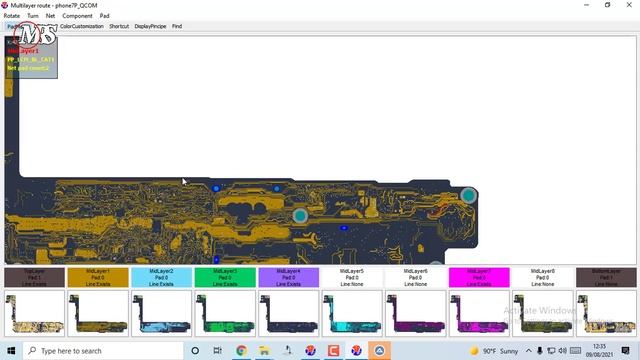
Task: Select the MidLayer1 gold color label
Action: coord(98,278)
